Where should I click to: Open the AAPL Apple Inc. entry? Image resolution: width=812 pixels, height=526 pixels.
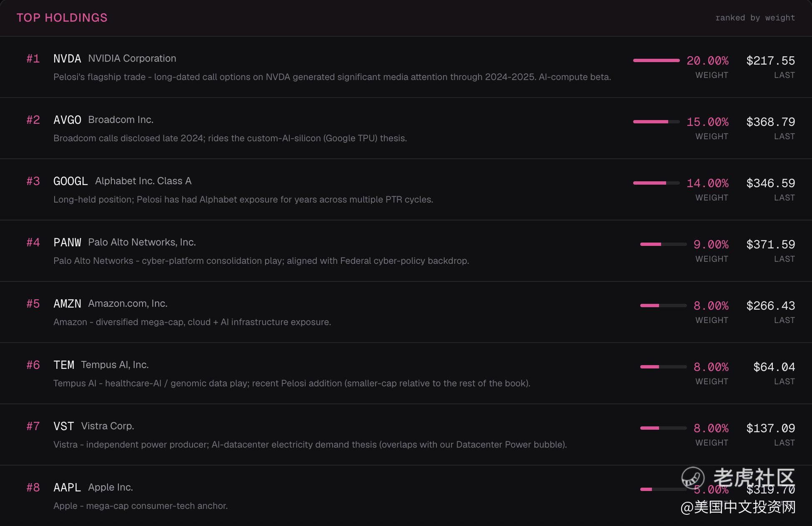click(x=406, y=496)
